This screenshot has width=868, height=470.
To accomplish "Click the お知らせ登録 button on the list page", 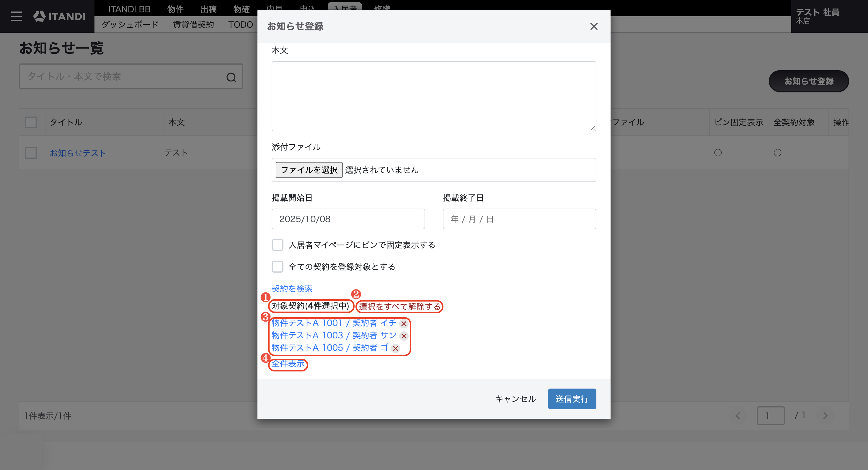I will pos(809,81).
